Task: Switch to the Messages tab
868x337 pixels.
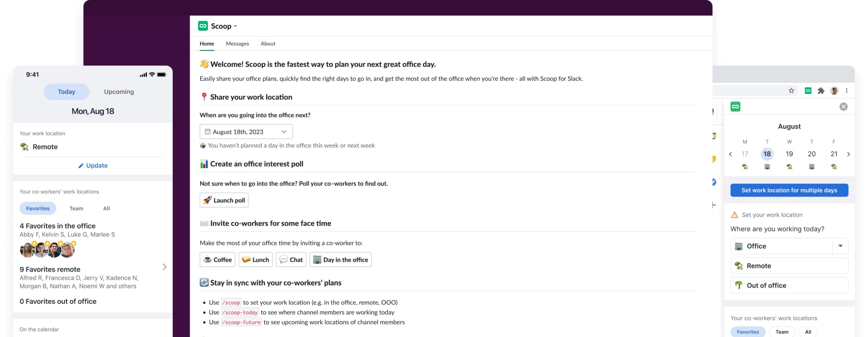Action: tap(237, 44)
